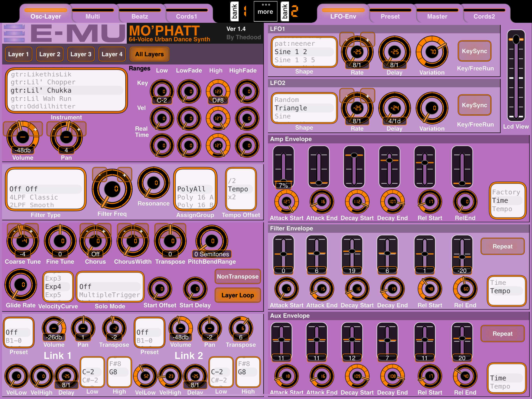Click LFO1 Rate minus button
The image size is (532, 399).
[347, 40]
